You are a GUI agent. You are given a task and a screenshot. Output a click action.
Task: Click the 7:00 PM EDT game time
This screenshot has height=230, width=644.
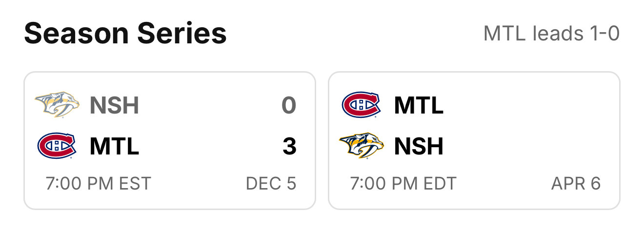pyautogui.click(x=403, y=184)
